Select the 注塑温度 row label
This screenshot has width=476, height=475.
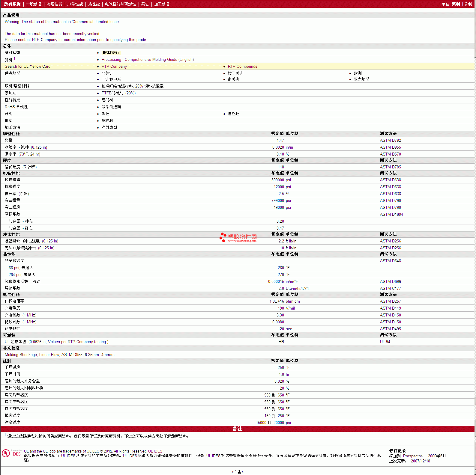click(x=12, y=422)
